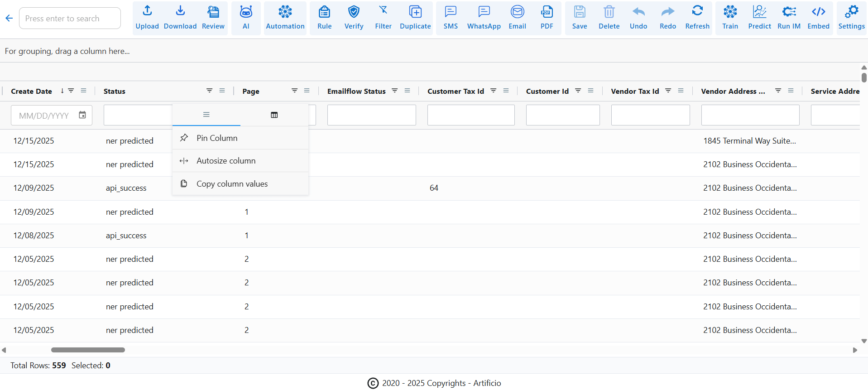Select the cell "1845 Terminal Way Suite..."
The width and height of the screenshot is (868, 390).
pyautogui.click(x=749, y=141)
